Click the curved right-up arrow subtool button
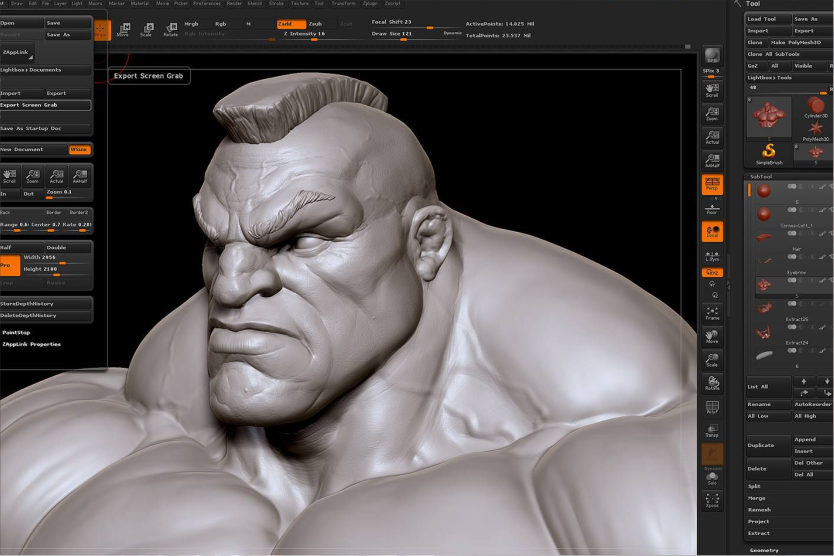834x556 pixels. (x=804, y=393)
